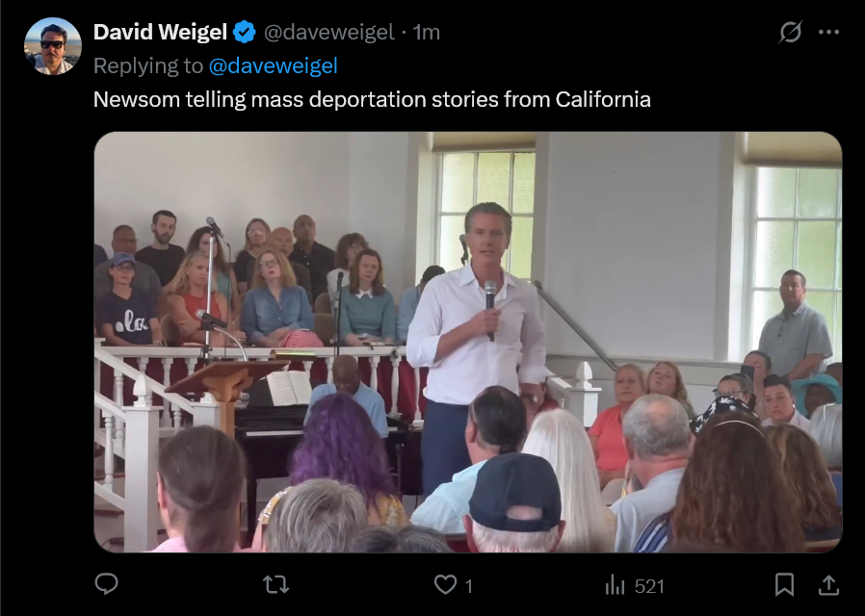Open post analytics bar chart icon
The width and height of the screenshot is (865, 616).
point(615,584)
